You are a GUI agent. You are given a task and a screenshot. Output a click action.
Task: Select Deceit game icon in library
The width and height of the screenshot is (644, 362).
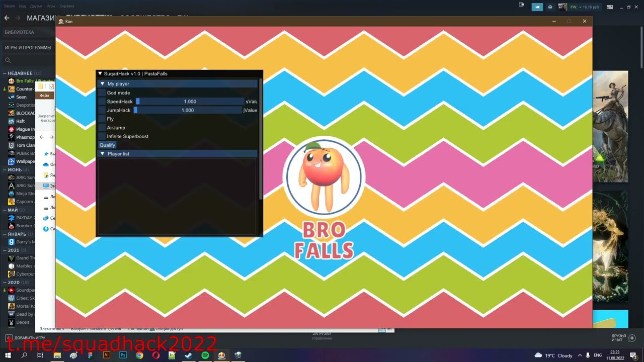[x=12, y=322]
